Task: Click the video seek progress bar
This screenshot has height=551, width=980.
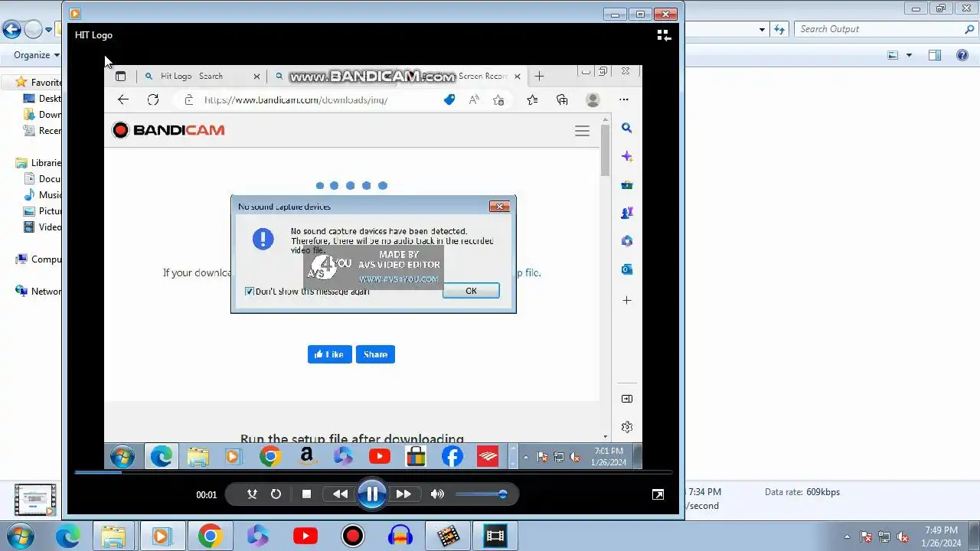Action: click(x=372, y=472)
